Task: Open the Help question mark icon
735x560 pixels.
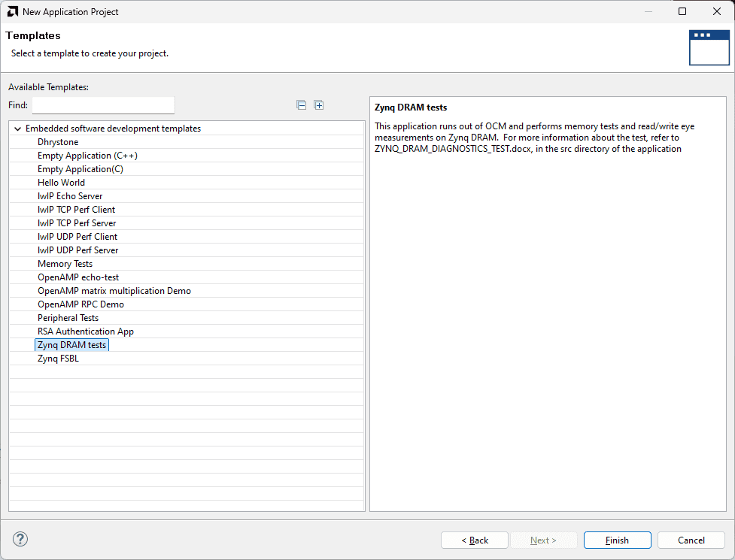Action: 20,539
